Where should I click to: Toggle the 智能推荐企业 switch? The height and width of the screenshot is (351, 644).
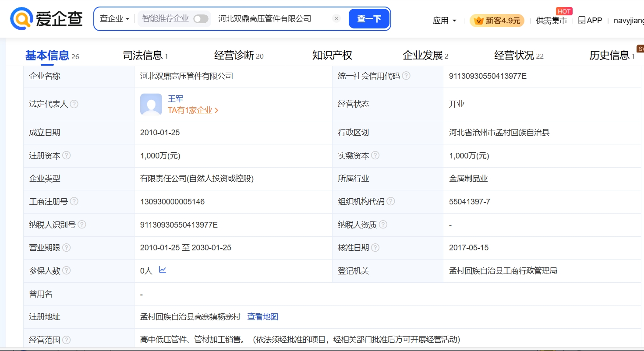[x=201, y=19]
